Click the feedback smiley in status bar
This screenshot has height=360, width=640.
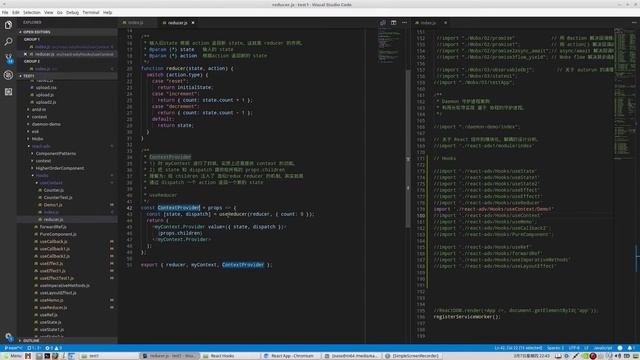[x=620, y=348]
